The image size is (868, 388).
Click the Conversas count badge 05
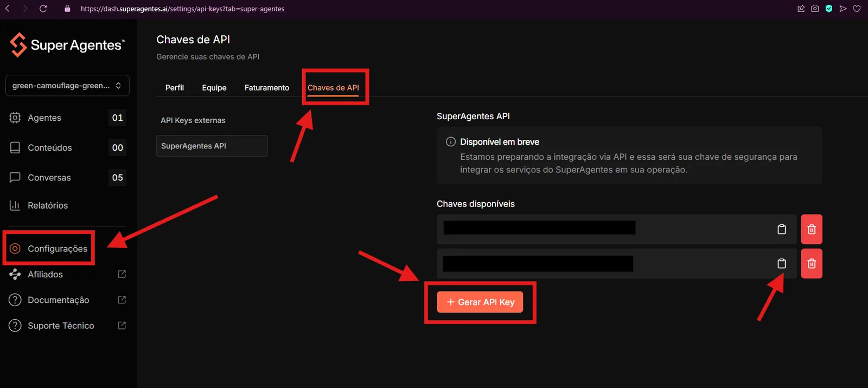[118, 177]
